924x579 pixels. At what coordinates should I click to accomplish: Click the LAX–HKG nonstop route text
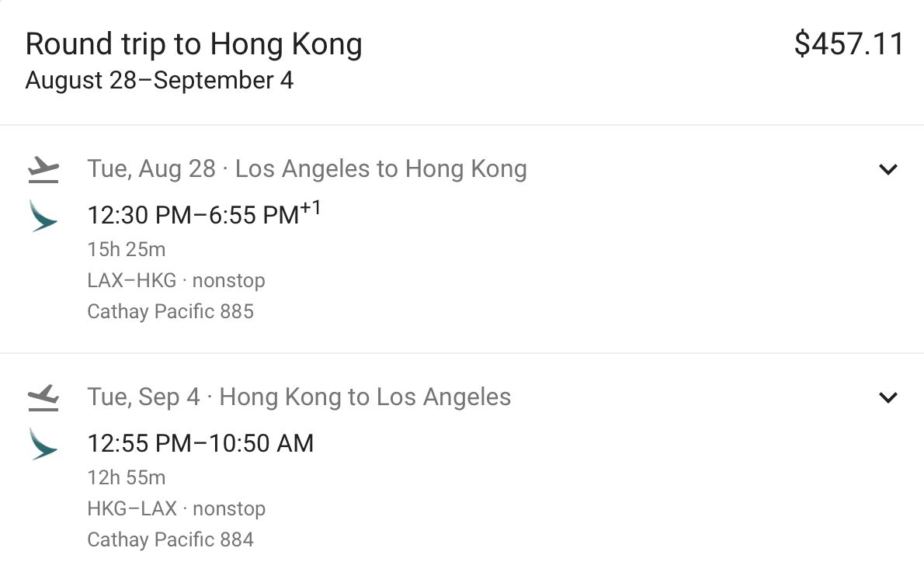(176, 280)
